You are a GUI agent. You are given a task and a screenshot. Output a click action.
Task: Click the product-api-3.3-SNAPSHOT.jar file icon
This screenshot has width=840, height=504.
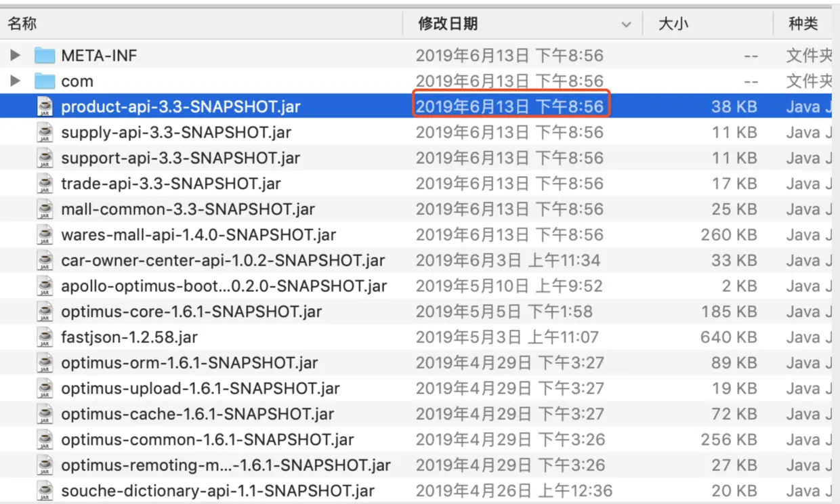45,106
